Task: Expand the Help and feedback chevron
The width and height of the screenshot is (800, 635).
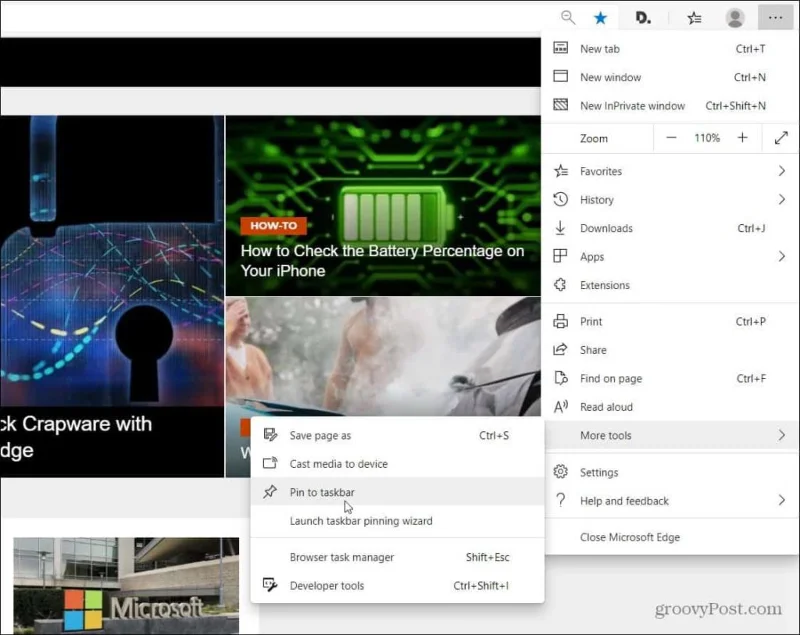Action: pyautogui.click(x=782, y=500)
